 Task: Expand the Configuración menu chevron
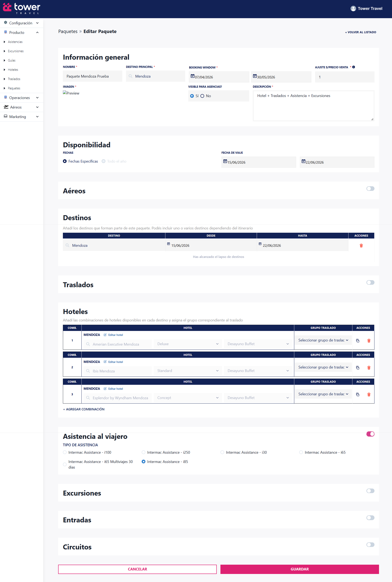coord(38,23)
